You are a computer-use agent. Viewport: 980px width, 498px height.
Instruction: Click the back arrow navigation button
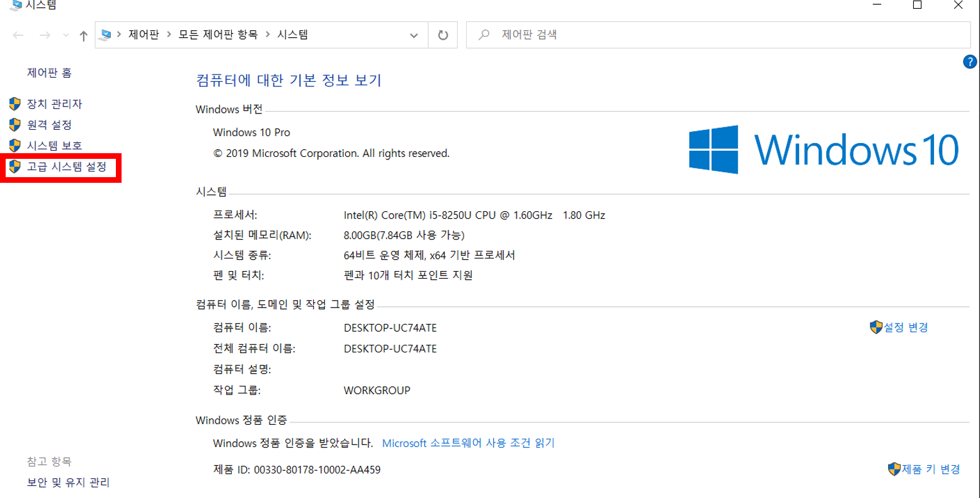(x=18, y=35)
